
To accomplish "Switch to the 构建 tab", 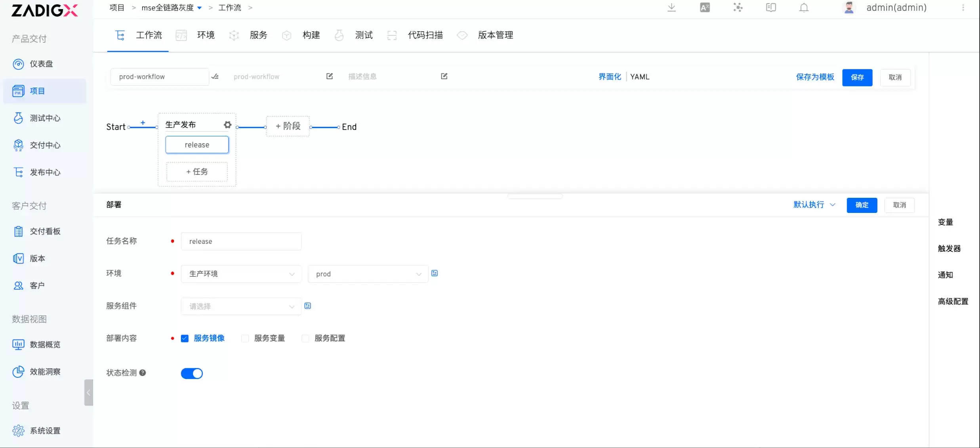I will point(301,35).
